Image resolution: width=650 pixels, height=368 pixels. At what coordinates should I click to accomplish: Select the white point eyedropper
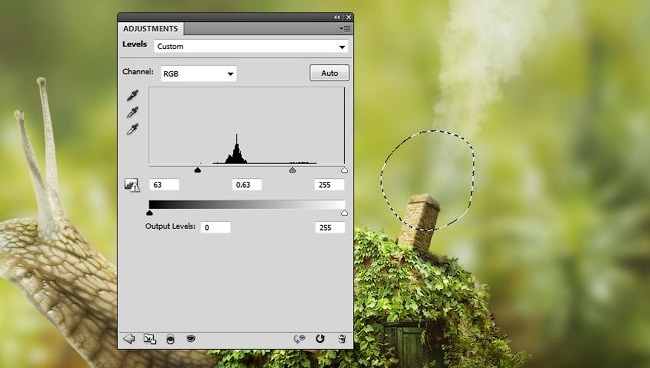[x=133, y=129]
